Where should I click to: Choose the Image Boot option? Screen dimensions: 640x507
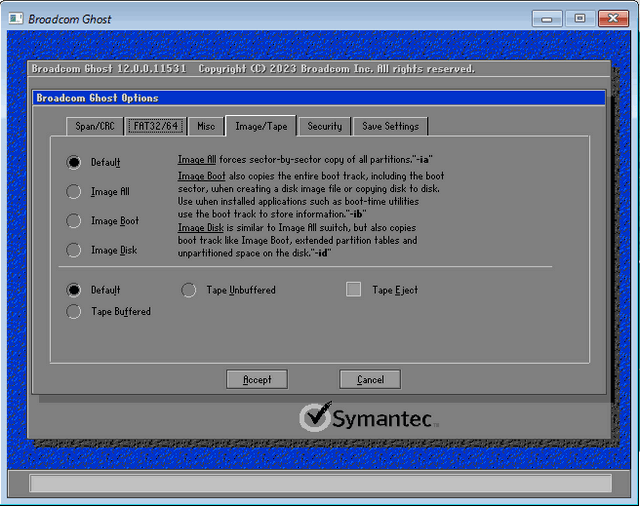73,221
